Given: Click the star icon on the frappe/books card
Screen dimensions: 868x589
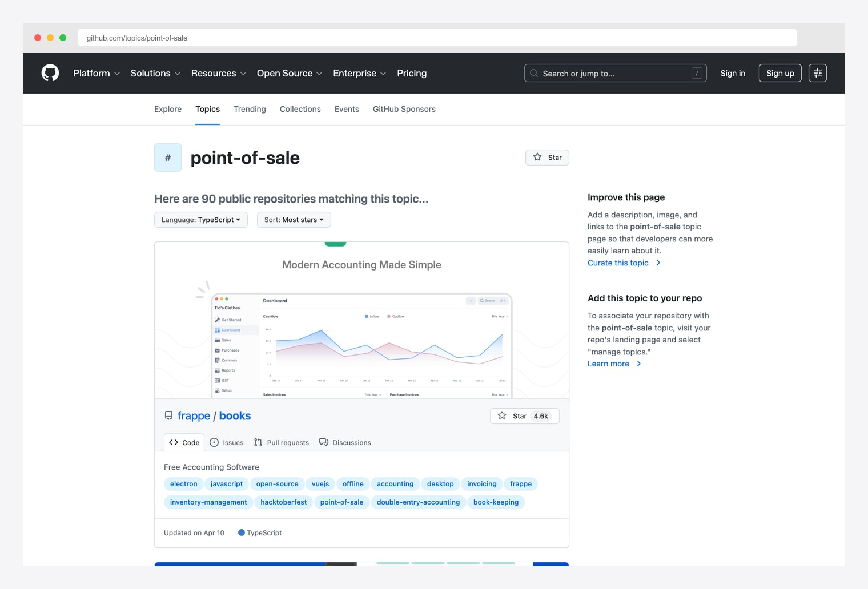Looking at the screenshot, I should pyautogui.click(x=502, y=415).
